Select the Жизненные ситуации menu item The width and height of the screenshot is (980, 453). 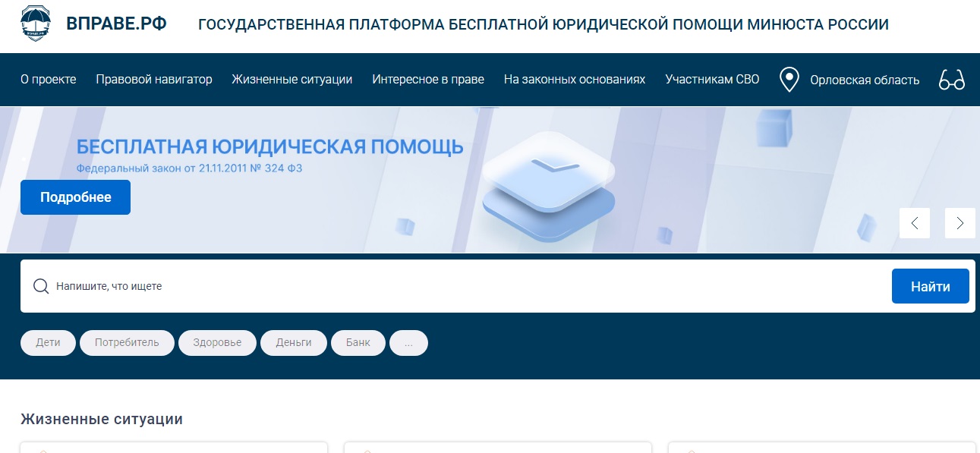(x=292, y=80)
